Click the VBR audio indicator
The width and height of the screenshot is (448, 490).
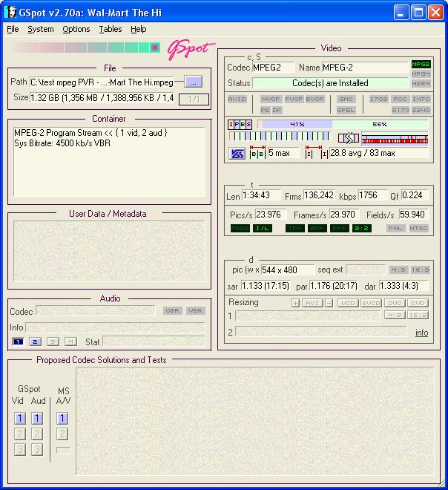coord(195,311)
